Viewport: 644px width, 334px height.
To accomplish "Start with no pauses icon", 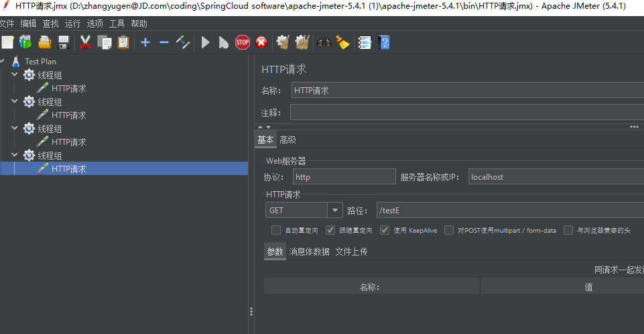I will click(x=223, y=42).
